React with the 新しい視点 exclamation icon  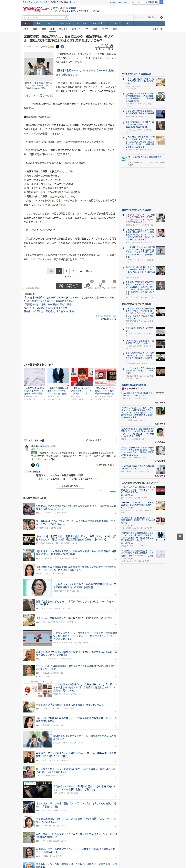112,285
